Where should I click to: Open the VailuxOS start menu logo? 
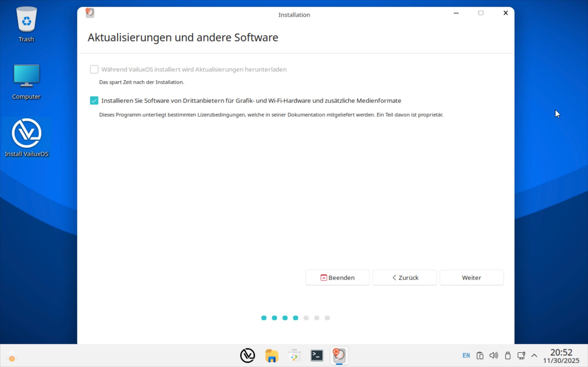[x=247, y=356]
